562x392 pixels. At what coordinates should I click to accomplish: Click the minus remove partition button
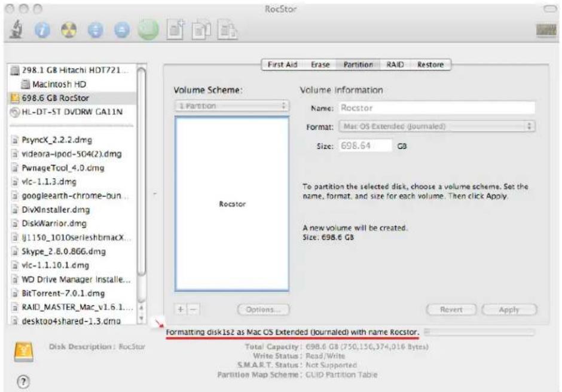[193, 309]
